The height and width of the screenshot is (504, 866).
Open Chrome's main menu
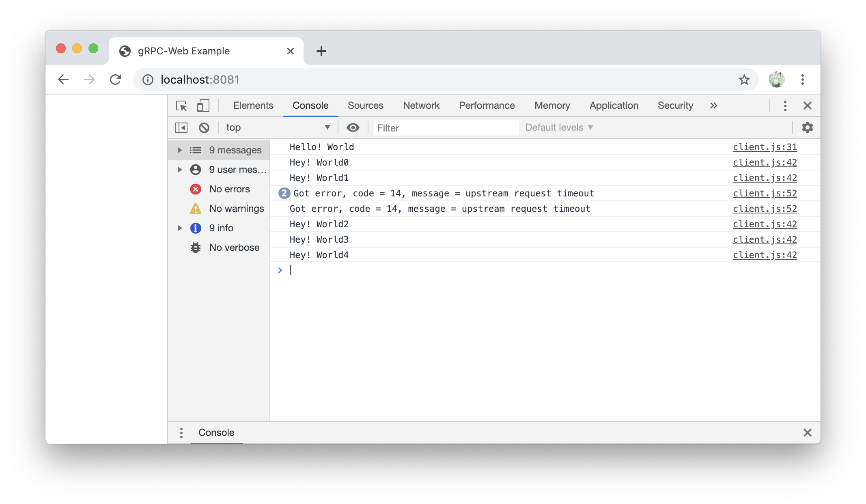tap(803, 80)
